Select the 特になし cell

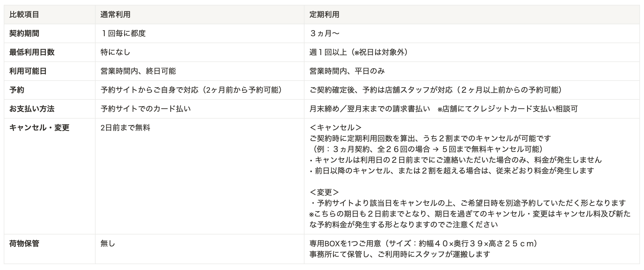point(115,52)
